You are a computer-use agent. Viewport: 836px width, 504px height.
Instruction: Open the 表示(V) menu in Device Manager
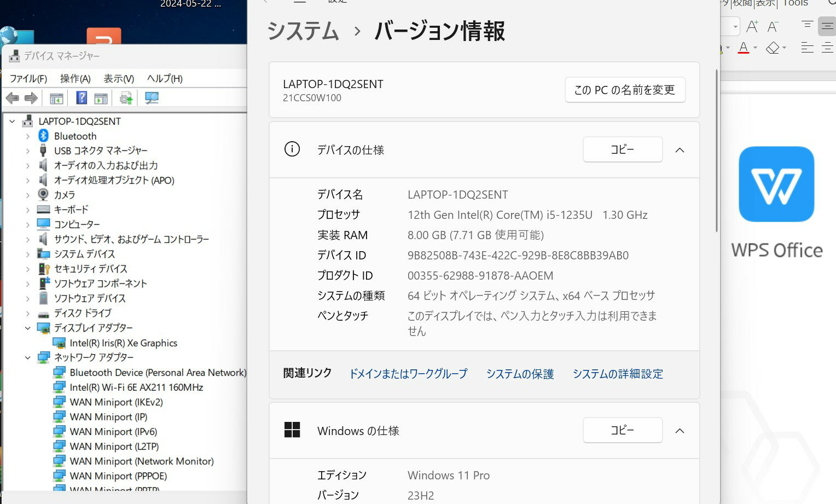pyautogui.click(x=119, y=78)
